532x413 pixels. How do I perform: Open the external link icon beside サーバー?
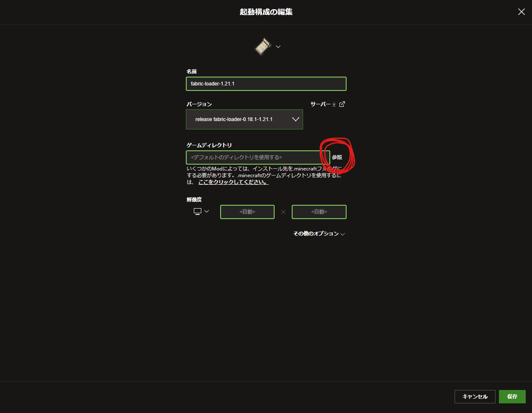(342, 104)
